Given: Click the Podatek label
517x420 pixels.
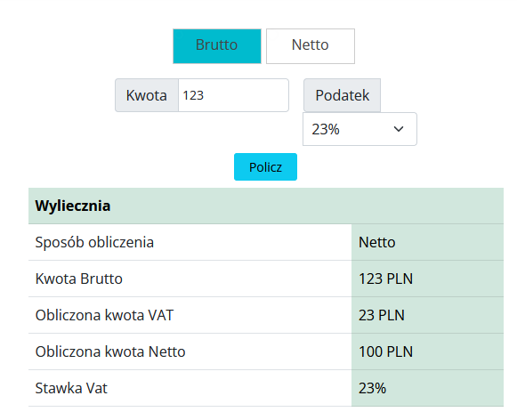Looking at the screenshot, I should click(343, 95).
